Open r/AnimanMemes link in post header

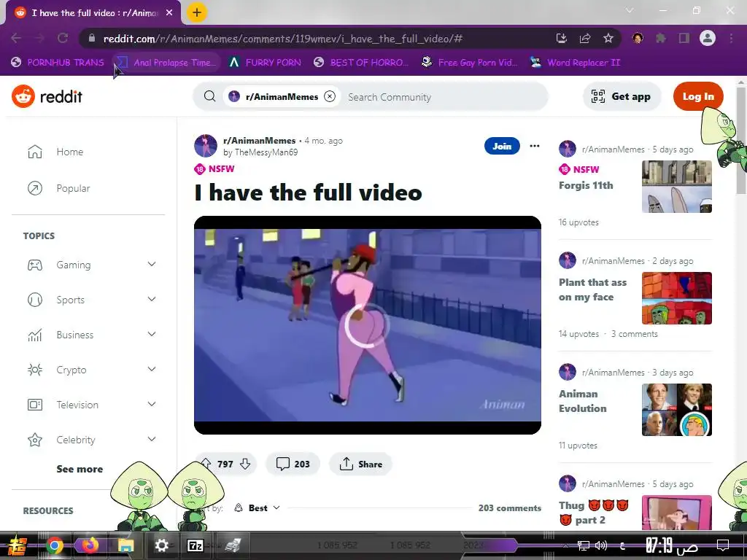coord(259,141)
